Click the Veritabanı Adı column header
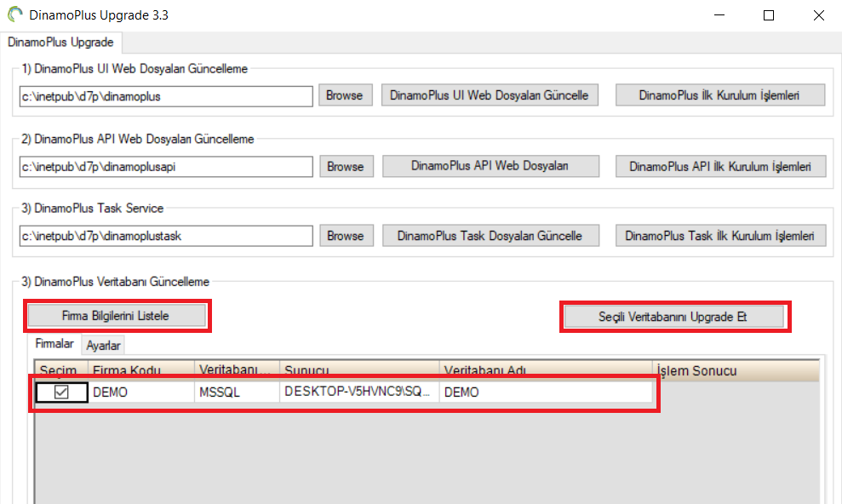This screenshot has height=504, width=842. tap(546, 370)
